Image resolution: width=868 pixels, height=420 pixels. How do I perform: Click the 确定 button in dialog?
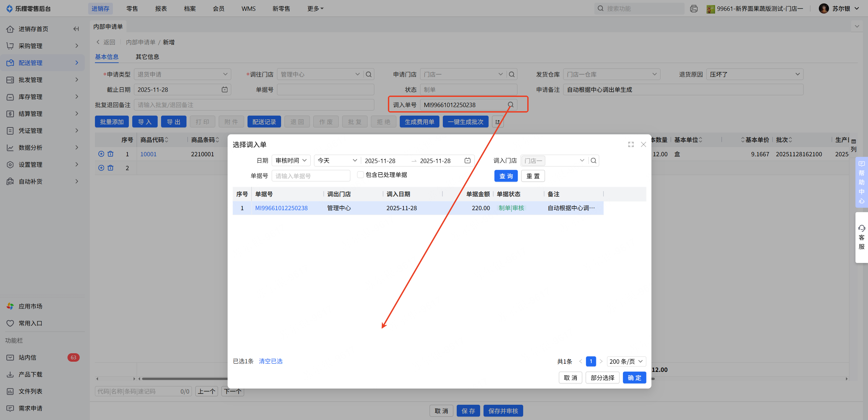point(634,378)
